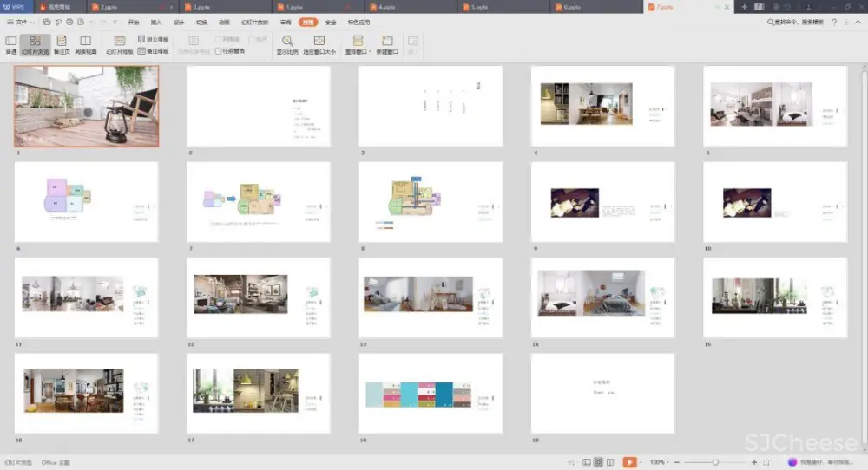Click the Notes Page (备注页) view icon
Image resolution: width=868 pixels, height=470 pixels.
pyautogui.click(x=62, y=41)
